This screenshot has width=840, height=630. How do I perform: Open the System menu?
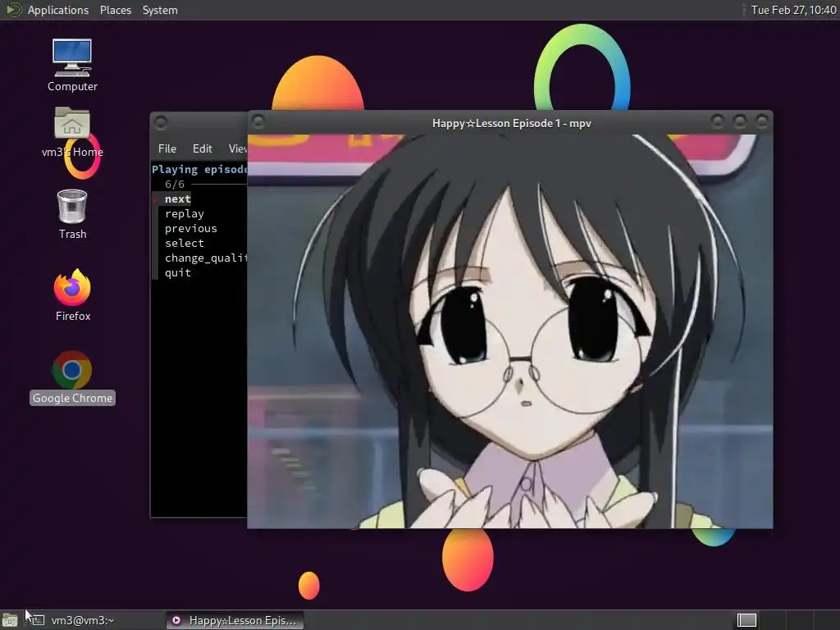(160, 10)
